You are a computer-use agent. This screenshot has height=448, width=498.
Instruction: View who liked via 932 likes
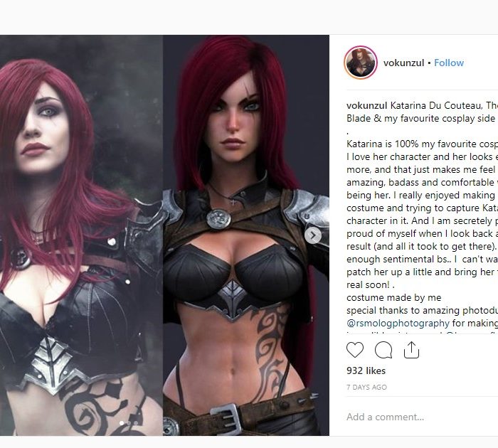[366, 370]
